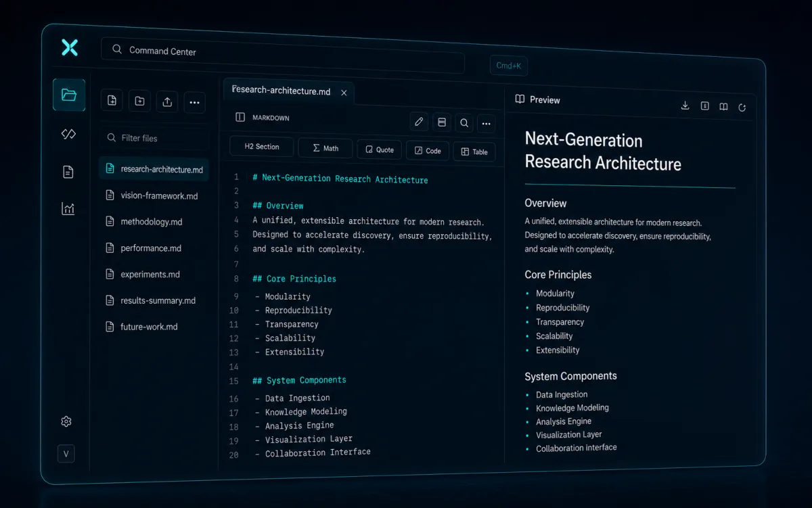The width and height of the screenshot is (812, 508).
Task: Click '- Knowledge Modeling' line in editor
Action: 301,411
